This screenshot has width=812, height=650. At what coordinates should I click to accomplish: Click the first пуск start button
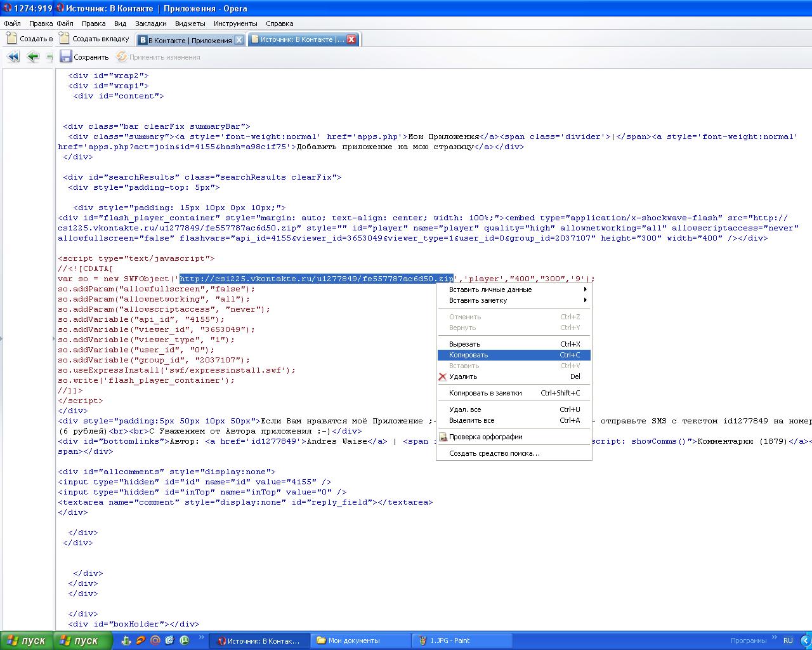point(26,640)
